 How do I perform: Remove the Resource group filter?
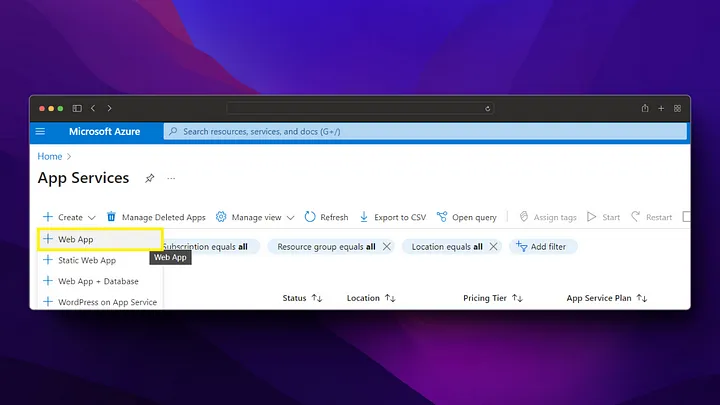(x=387, y=247)
